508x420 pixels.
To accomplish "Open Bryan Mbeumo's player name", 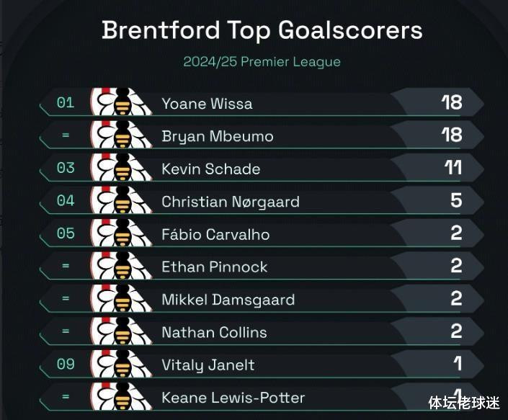I will tap(218, 137).
